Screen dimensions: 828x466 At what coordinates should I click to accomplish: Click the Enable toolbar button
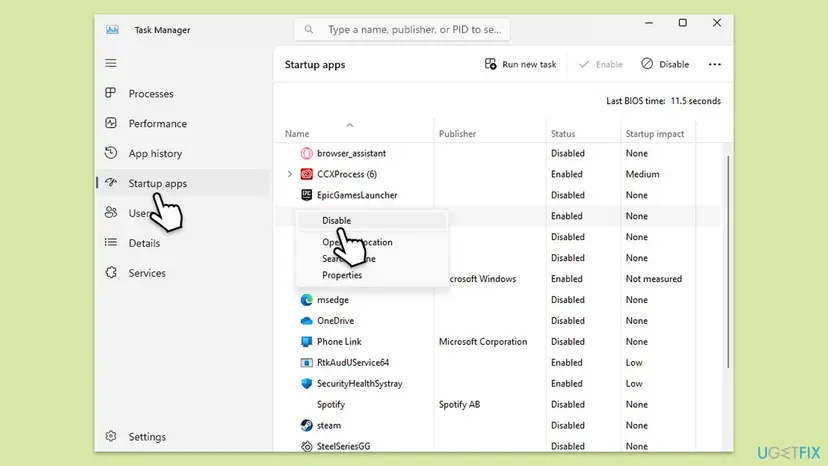[x=601, y=64]
